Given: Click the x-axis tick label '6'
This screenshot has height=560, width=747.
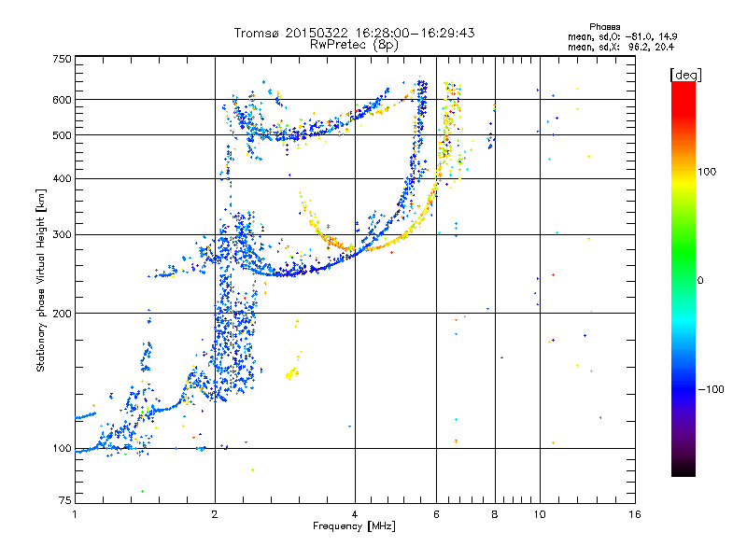Looking at the screenshot, I should coord(436,514).
